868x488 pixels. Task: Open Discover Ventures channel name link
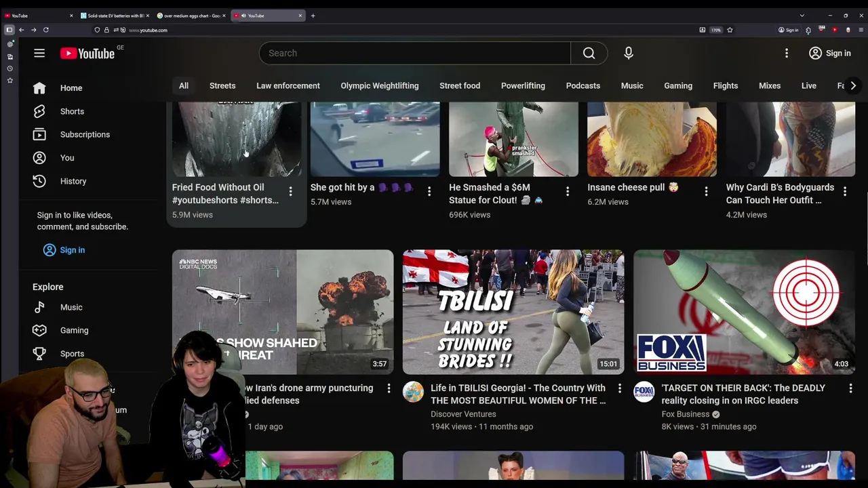(463, 414)
